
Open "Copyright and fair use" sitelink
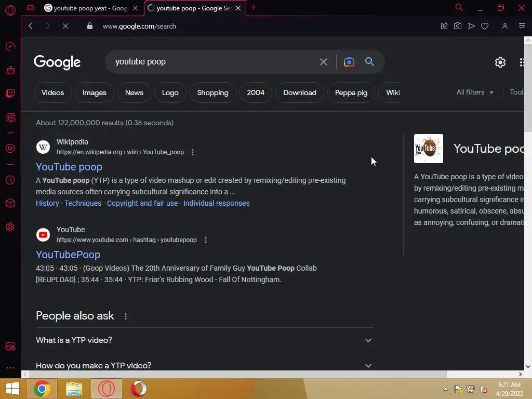142,203
